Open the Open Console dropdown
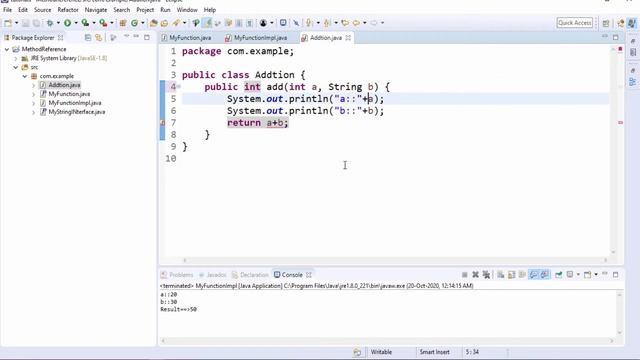This screenshot has width=640, height=360. pyautogui.click(x=596, y=275)
